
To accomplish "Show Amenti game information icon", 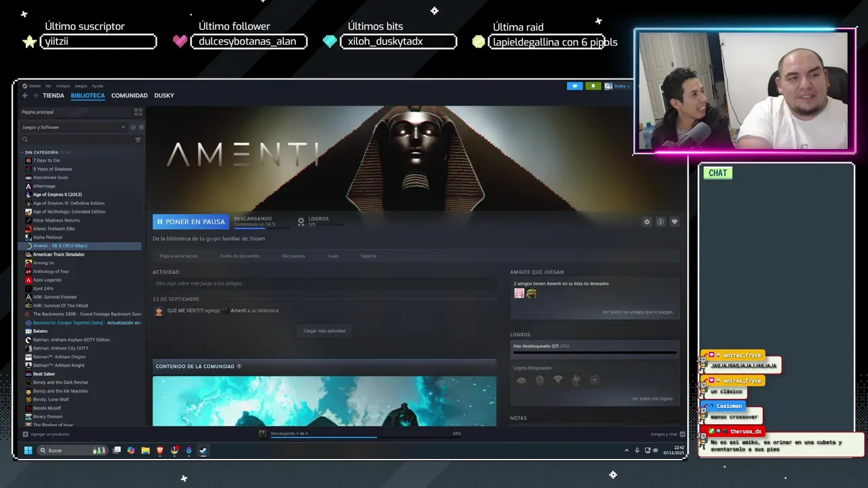I will coord(660,222).
